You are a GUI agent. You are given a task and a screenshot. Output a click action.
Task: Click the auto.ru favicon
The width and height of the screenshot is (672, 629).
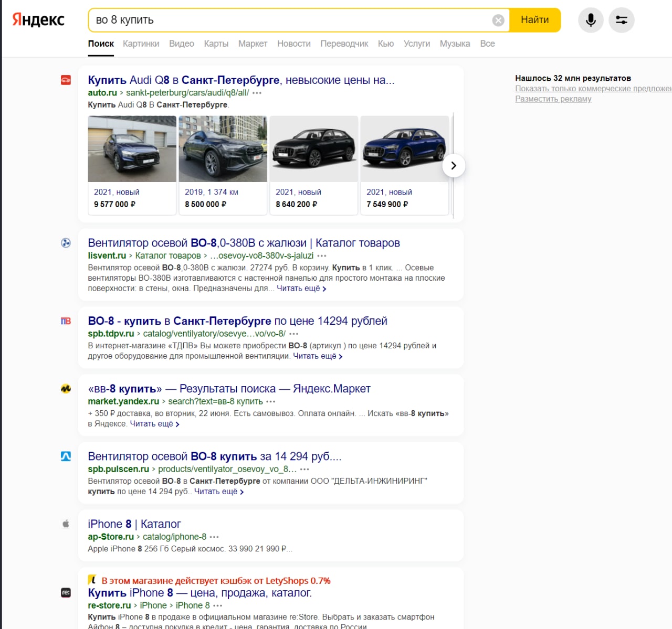click(x=66, y=80)
